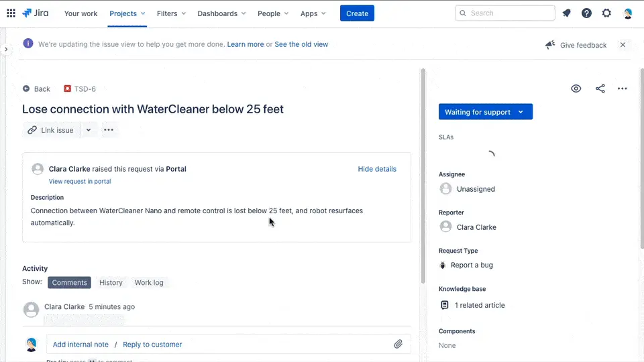
Task: Open the more actions menu top right
Action: coord(622,88)
